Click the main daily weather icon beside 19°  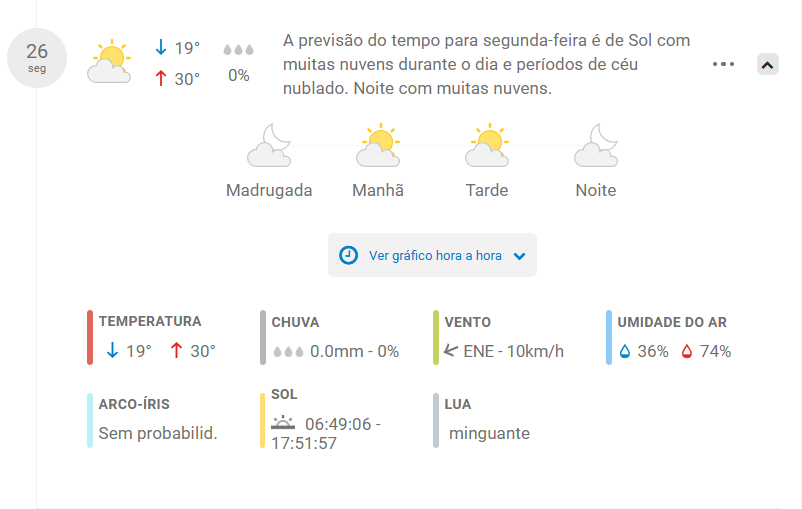[x=109, y=61]
